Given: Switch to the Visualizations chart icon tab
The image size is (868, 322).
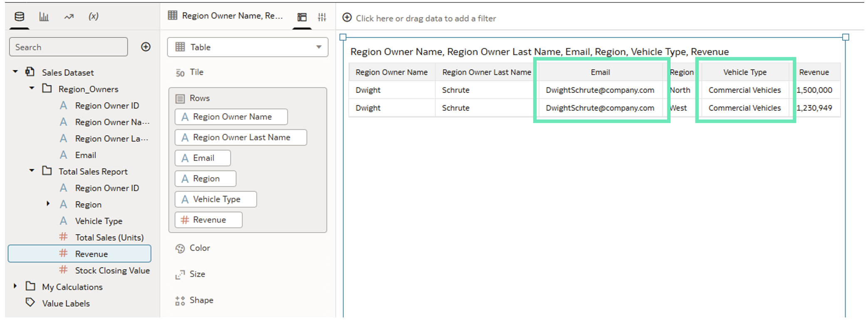Looking at the screenshot, I should click(x=44, y=17).
